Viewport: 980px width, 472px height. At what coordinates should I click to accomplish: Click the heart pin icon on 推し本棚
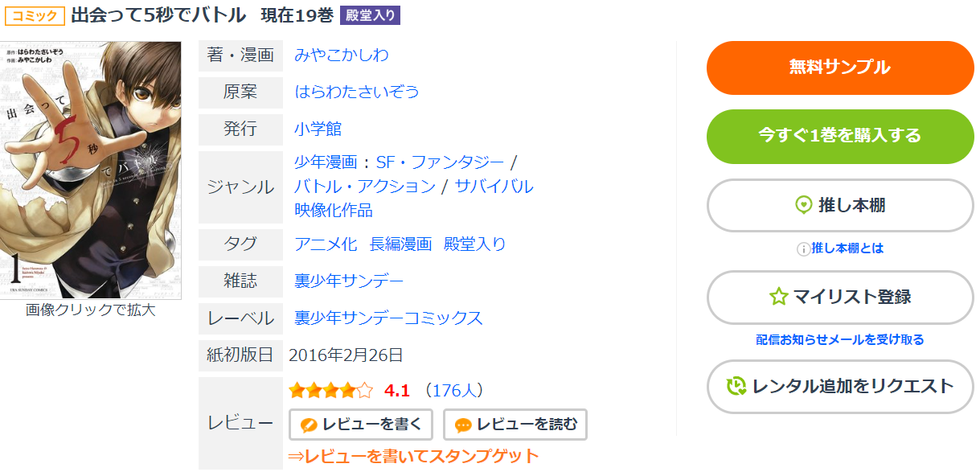(x=803, y=206)
